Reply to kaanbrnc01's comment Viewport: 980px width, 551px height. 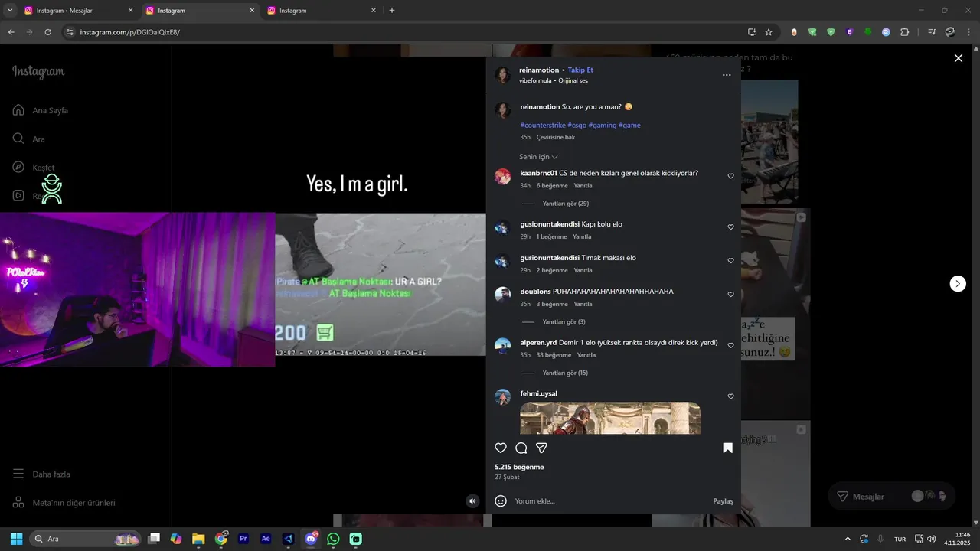pos(583,186)
